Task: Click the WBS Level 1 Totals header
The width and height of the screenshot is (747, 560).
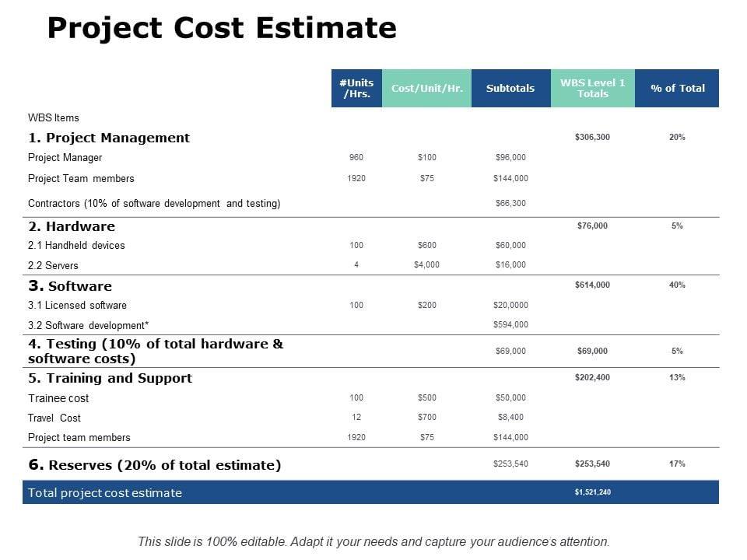Action: [x=593, y=89]
